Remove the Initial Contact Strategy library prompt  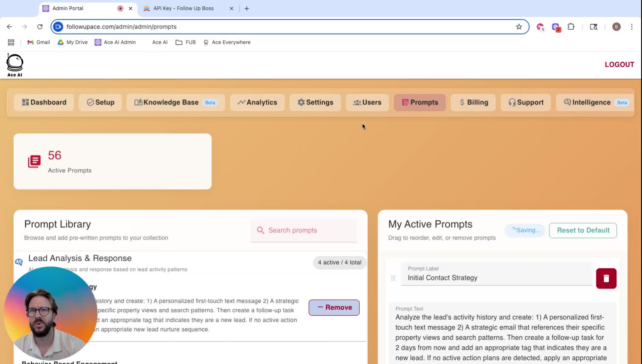click(334, 308)
